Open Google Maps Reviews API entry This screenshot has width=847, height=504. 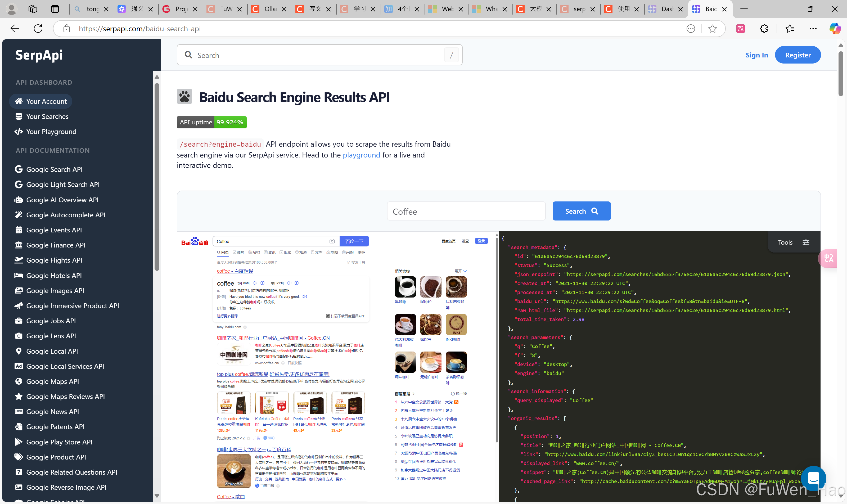(x=65, y=396)
